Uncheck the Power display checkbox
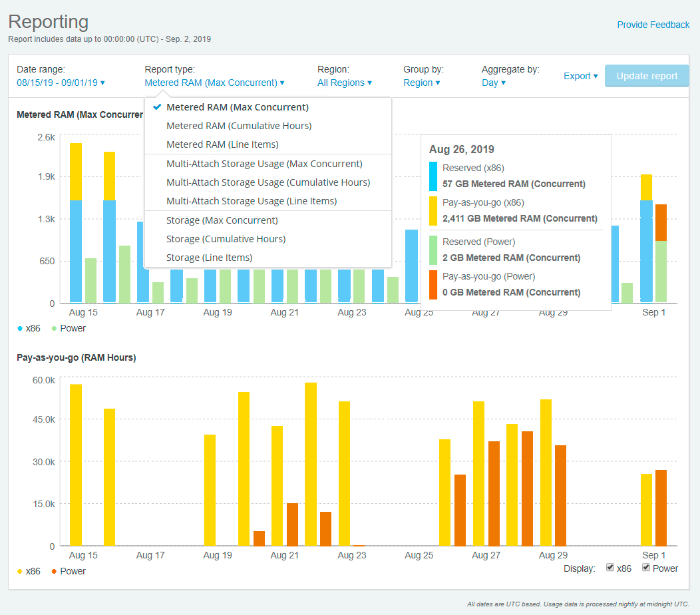700x615 pixels. pyautogui.click(x=645, y=568)
